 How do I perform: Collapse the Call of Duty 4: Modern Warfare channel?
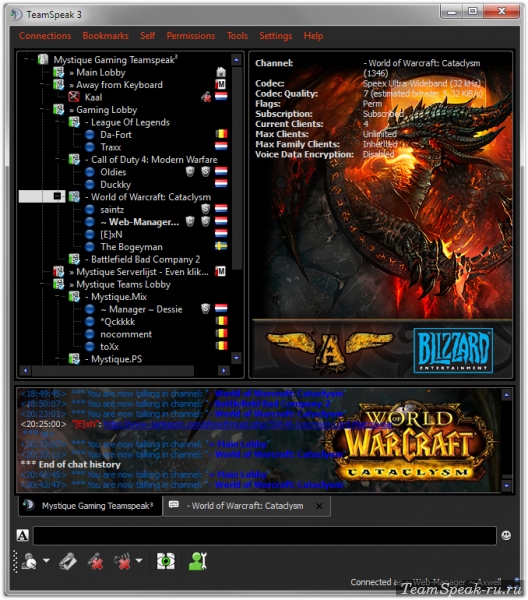58,159
